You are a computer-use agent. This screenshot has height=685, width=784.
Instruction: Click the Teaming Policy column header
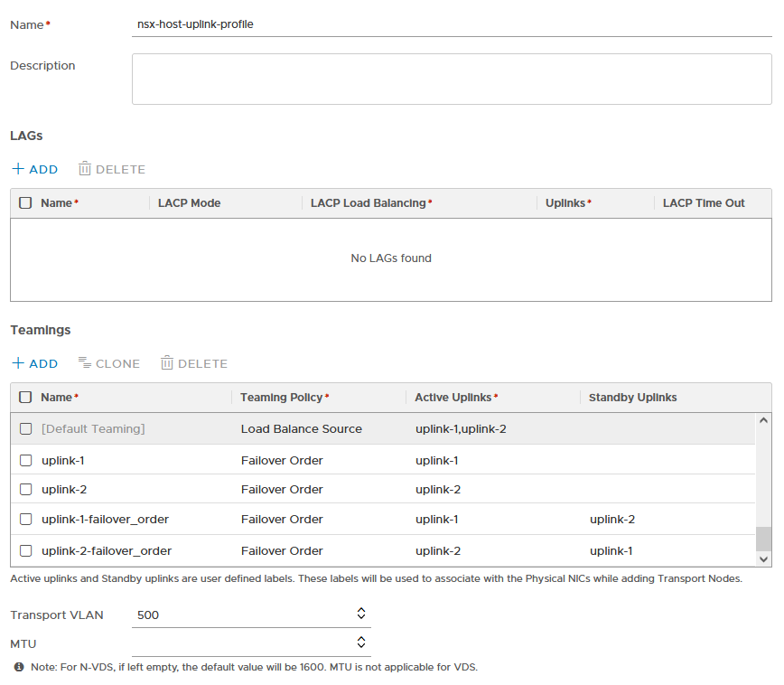coord(279,397)
